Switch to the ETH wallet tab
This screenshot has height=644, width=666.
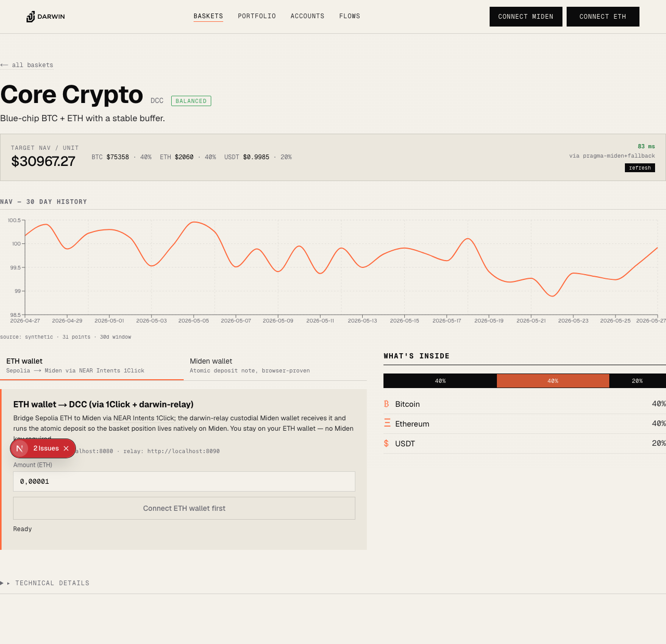(92, 366)
